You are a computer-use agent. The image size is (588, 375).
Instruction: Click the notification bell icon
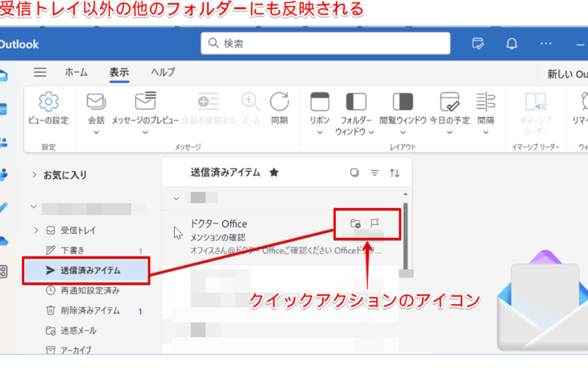(x=511, y=44)
